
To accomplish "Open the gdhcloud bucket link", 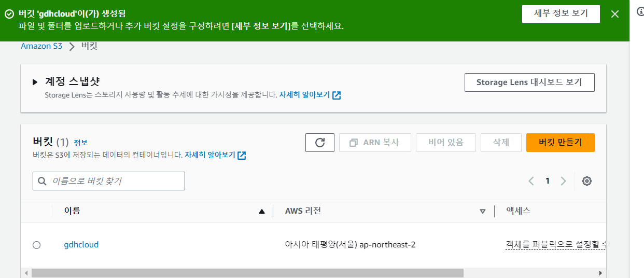I will pos(81,244).
